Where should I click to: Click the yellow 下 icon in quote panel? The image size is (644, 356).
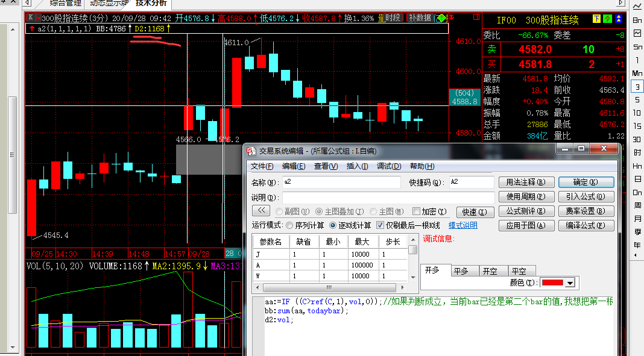(x=596, y=19)
